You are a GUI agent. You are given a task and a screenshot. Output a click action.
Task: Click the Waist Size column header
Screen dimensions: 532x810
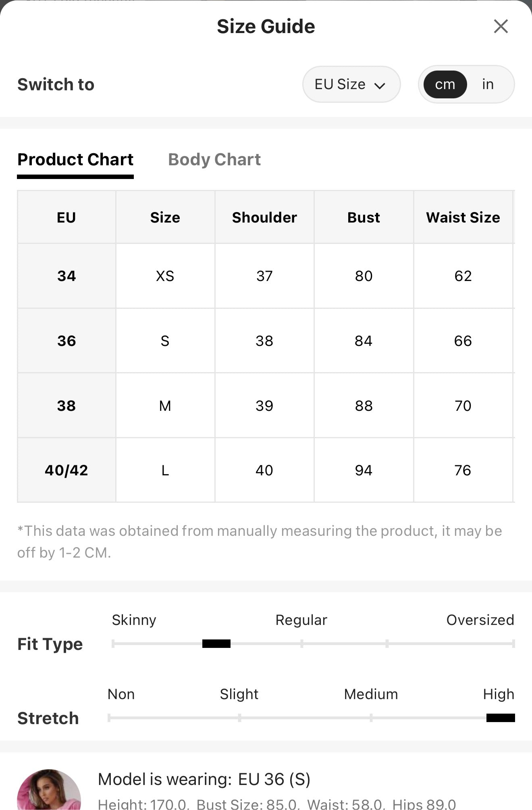pos(463,217)
